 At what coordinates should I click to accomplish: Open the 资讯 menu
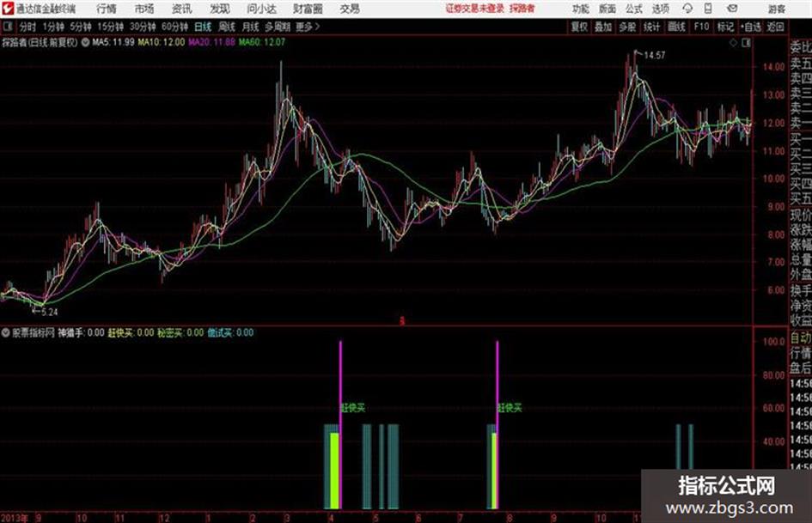click(x=182, y=9)
